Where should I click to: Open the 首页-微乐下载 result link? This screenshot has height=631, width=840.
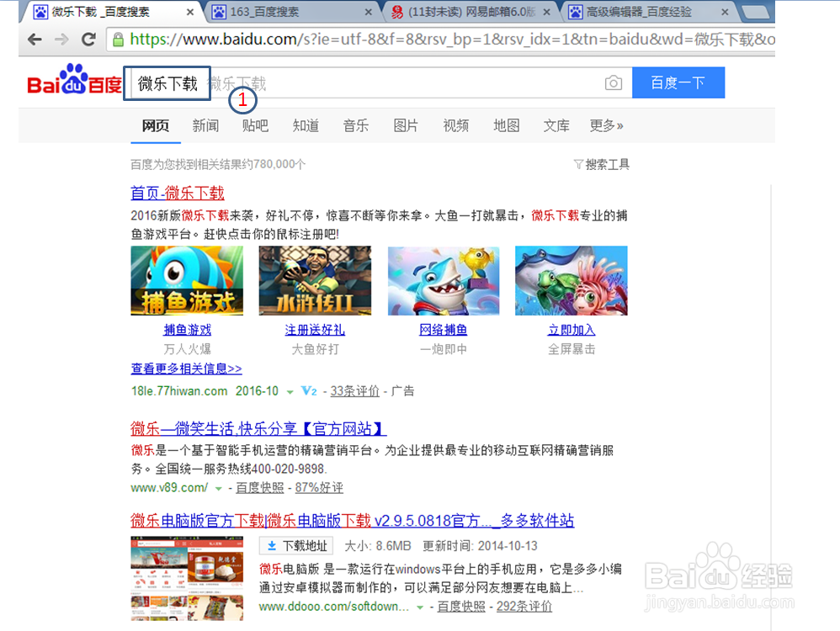click(x=178, y=193)
